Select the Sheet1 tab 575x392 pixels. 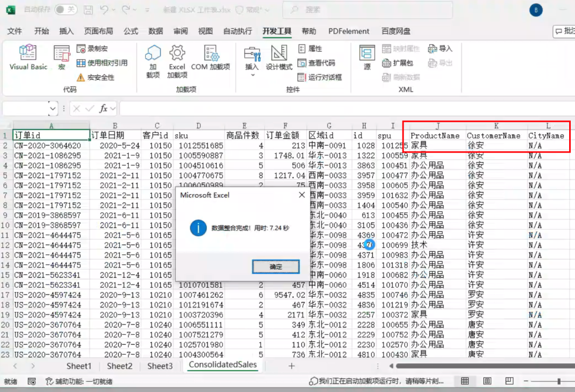(x=78, y=366)
